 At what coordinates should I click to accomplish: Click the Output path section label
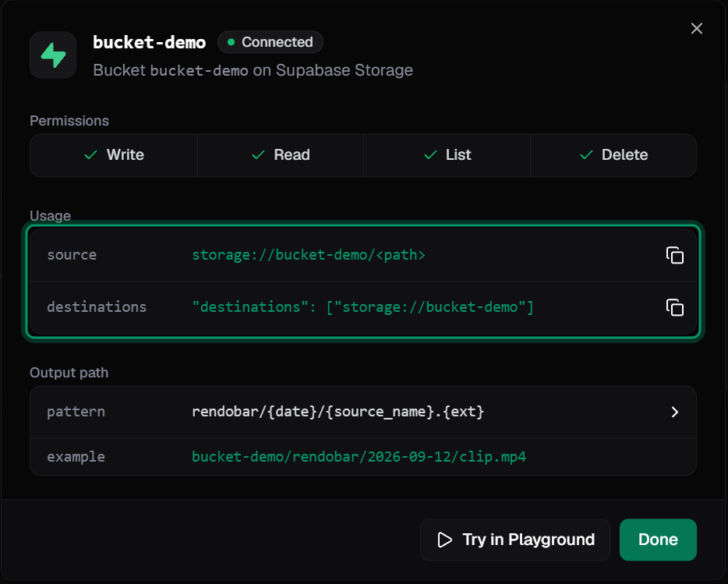(69, 373)
